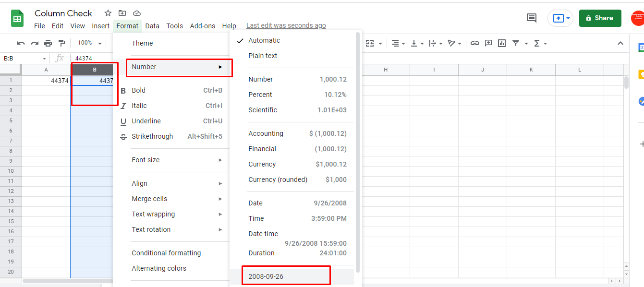Viewport: 644px width, 287px height.
Task: Choose Time 3:59:00 PM format
Action: coord(292,218)
